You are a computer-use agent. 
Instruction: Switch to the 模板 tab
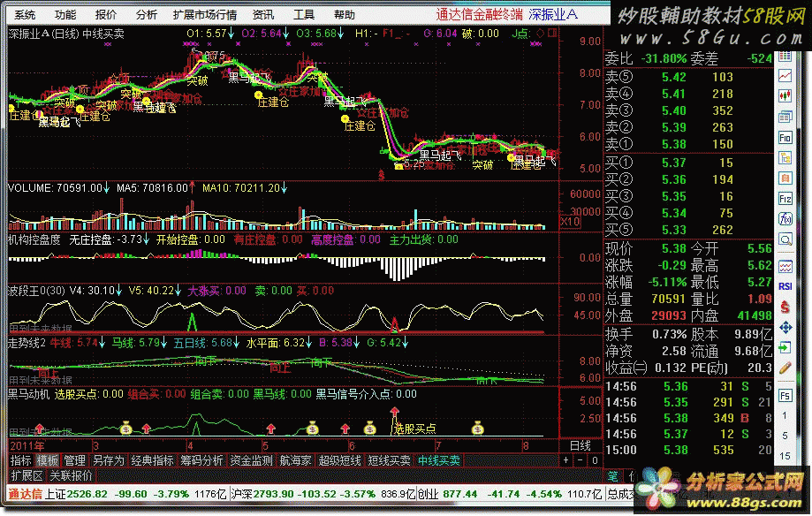click(x=49, y=460)
